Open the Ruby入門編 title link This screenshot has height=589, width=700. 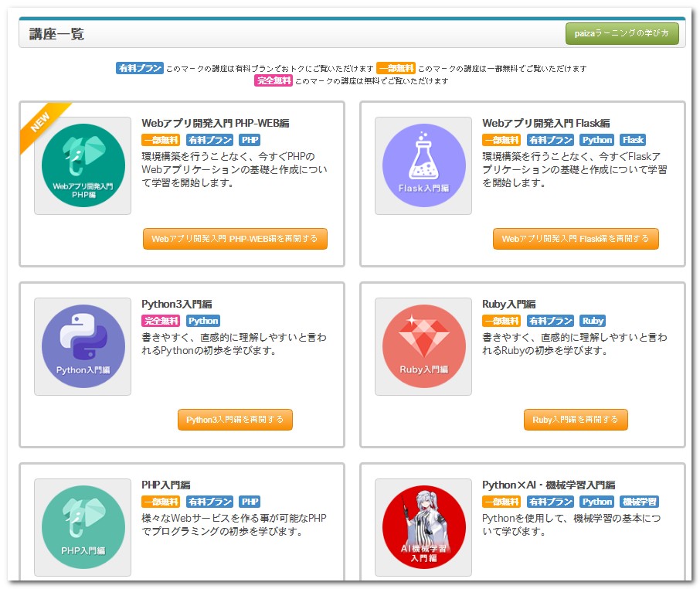(x=509, y=304)
